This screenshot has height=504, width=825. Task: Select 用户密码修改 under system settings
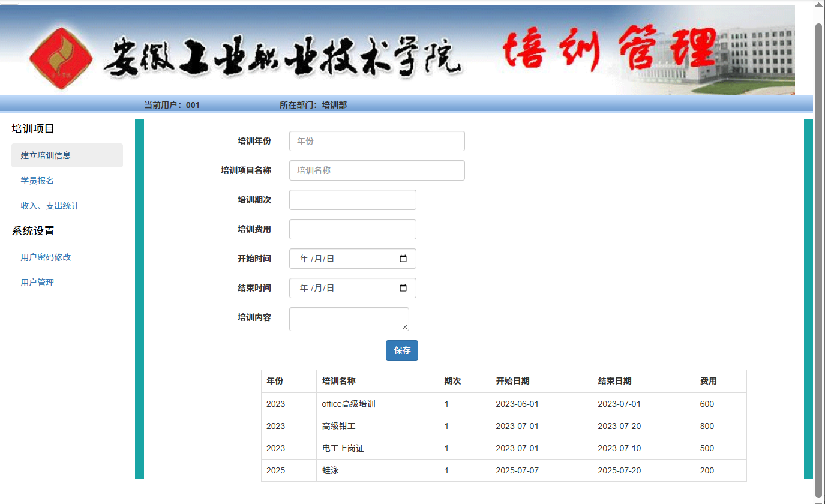(46, 257)
